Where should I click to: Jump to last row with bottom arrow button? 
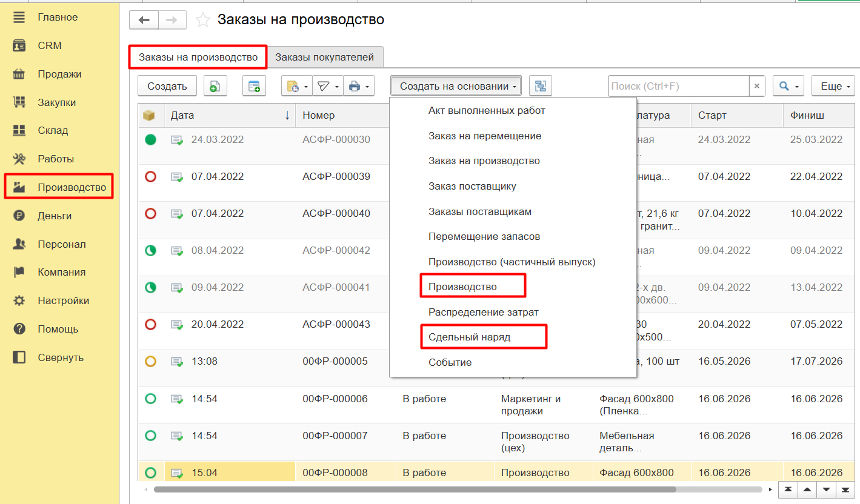click(x=844, y=489)
